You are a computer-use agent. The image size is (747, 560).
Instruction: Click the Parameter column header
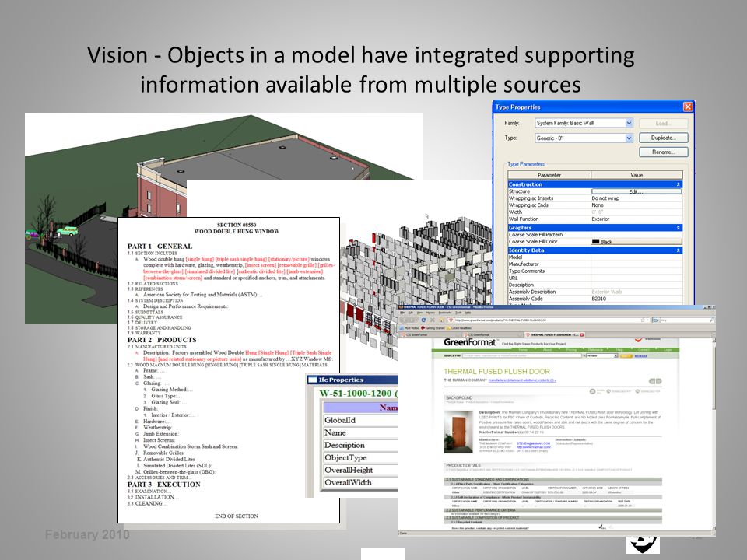[549, 175]
